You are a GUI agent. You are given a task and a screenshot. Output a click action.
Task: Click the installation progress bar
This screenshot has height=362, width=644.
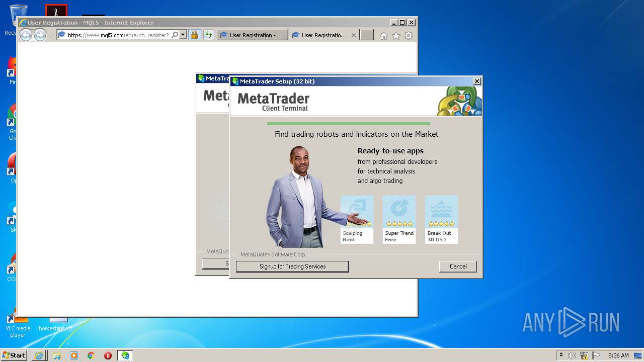pyautogui.click(x=348, y=124)
